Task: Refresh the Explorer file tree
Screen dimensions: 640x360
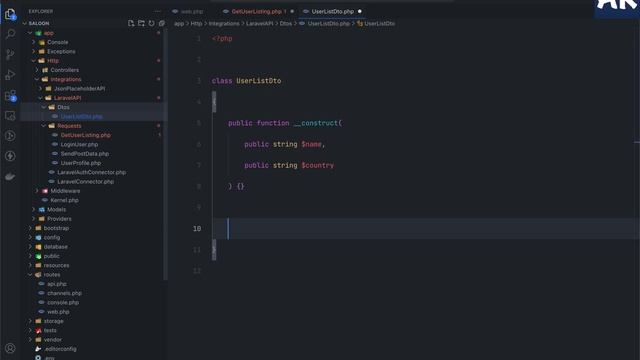Action: 151,23
